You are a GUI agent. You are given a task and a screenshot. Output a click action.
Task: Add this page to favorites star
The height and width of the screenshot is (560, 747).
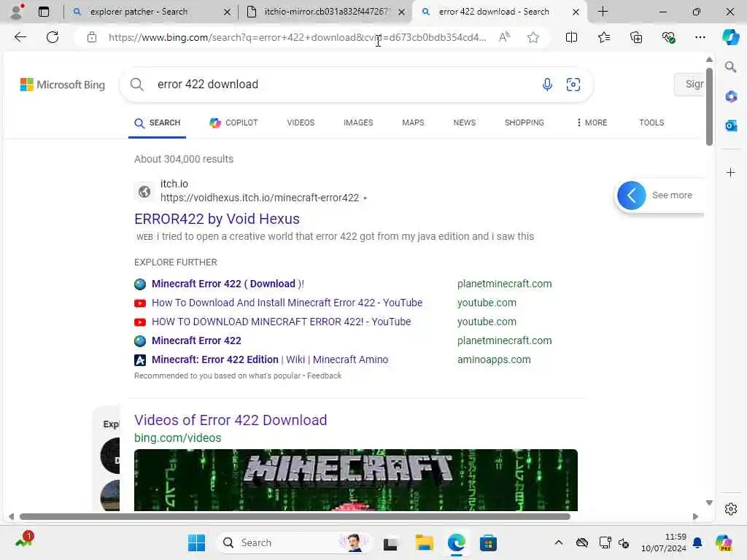point(533,37)
